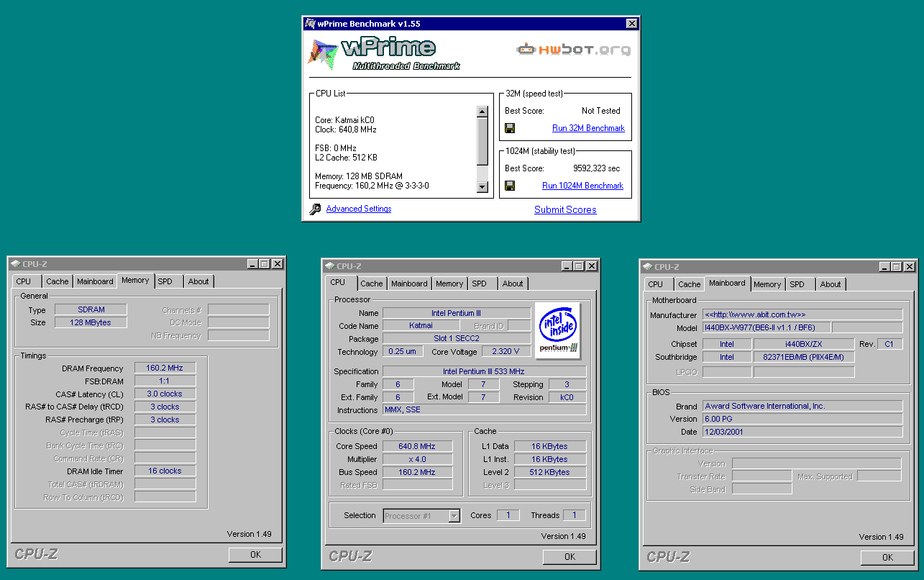924x580 pixels.
Task: Open Advanced Settings in wPrime
Action: coord(359,209)
